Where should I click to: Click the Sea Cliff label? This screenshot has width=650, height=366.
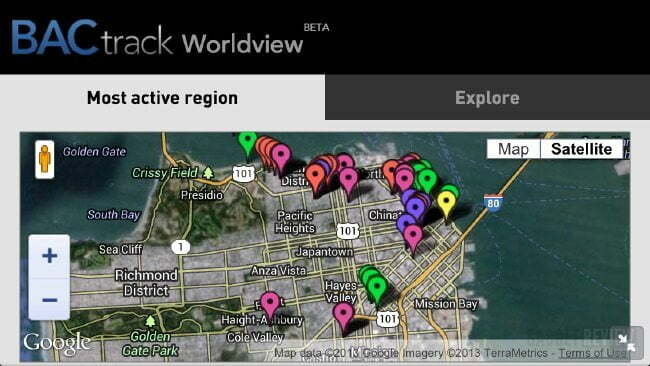(x=121, y=250)
